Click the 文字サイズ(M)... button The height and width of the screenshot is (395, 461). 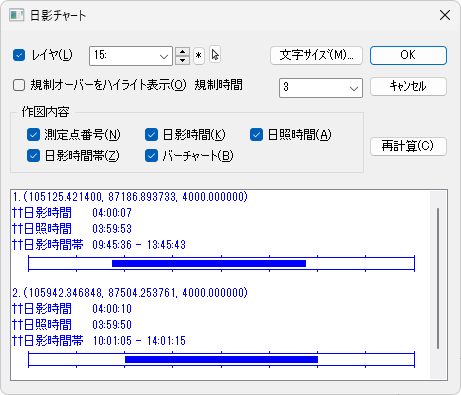pos(316,55)
